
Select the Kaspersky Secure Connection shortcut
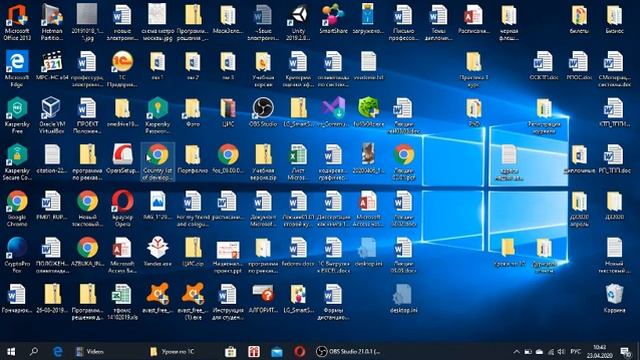pos(17,162)
